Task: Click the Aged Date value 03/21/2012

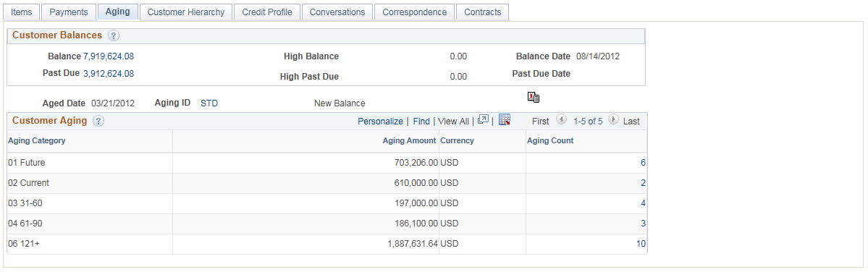Action: click(113, 103)
